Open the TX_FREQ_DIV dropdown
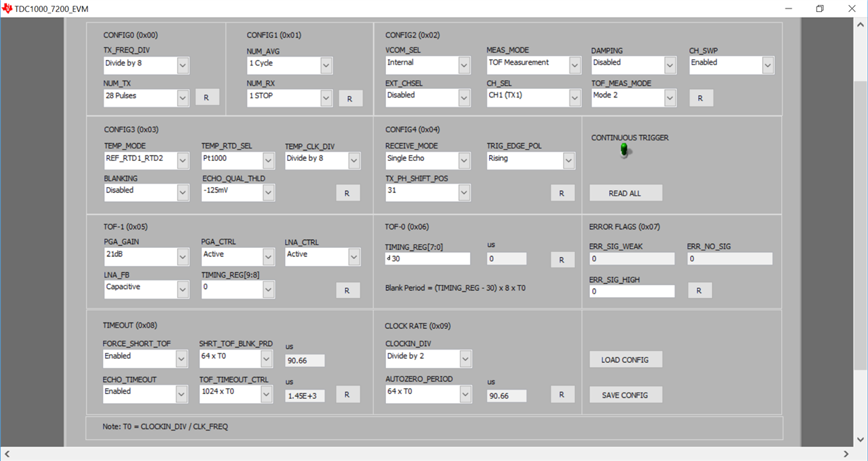 click(146, 65)
